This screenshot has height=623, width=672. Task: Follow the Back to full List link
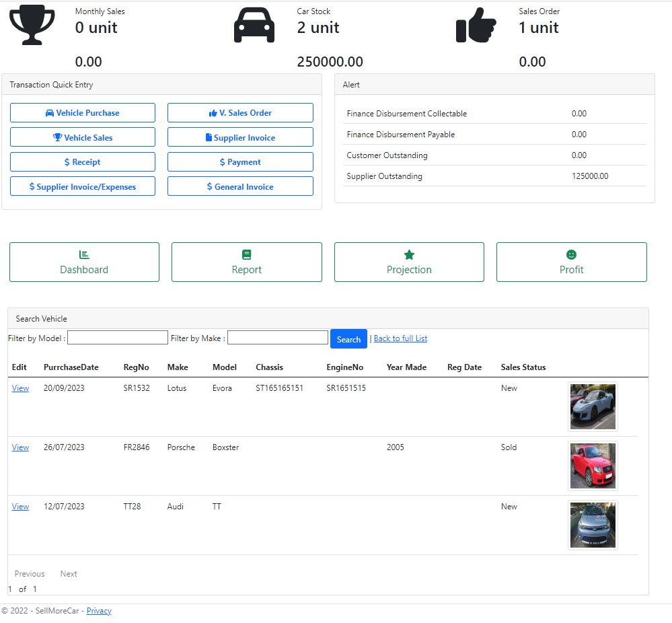coord(400,338)
